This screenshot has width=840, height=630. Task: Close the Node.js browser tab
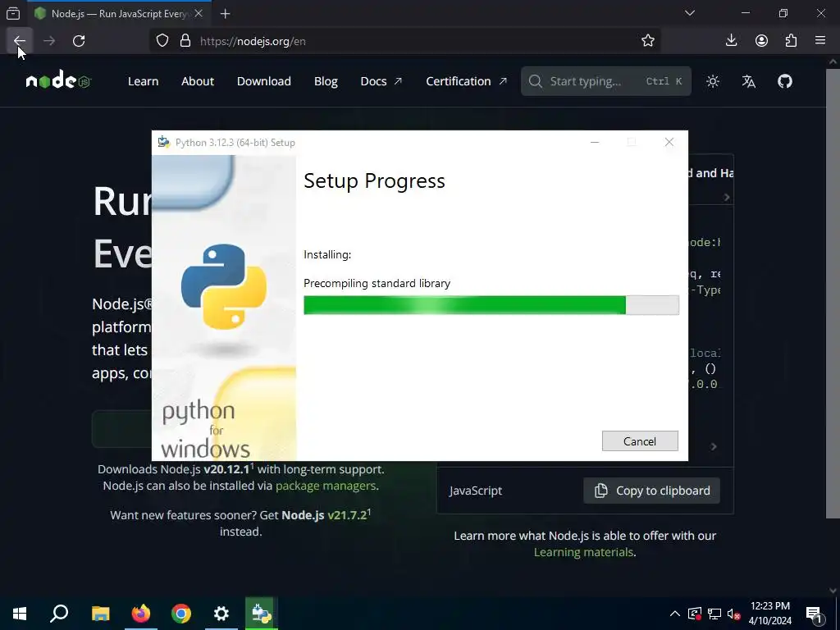(199, 13)
